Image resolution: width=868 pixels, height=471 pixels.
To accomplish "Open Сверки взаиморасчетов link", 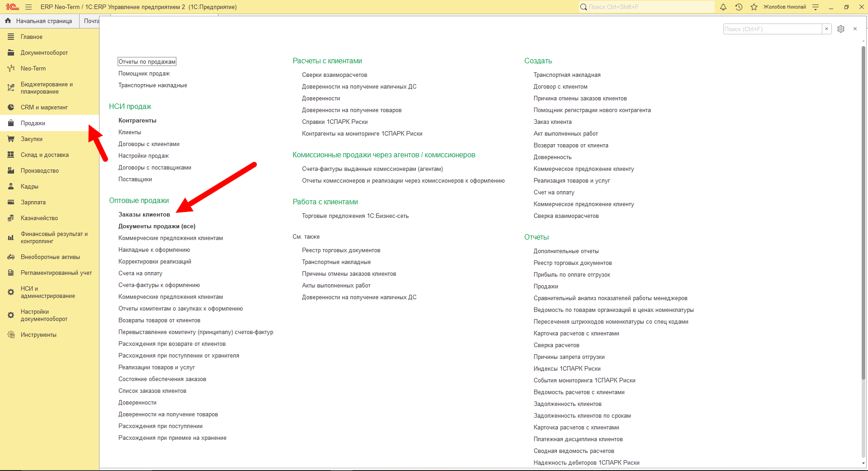I will 335,75.
